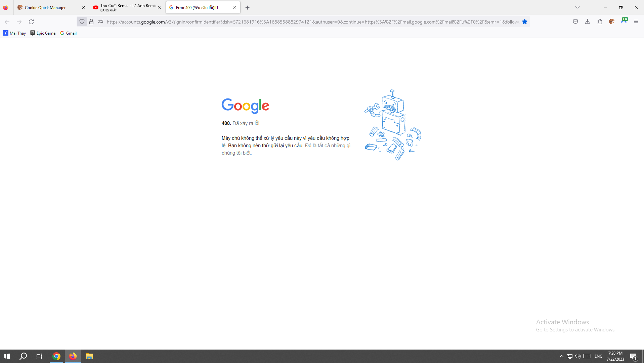Reload the current page
Image resolution: width=644 pixels, height=363 pixels.
point(31,22)
